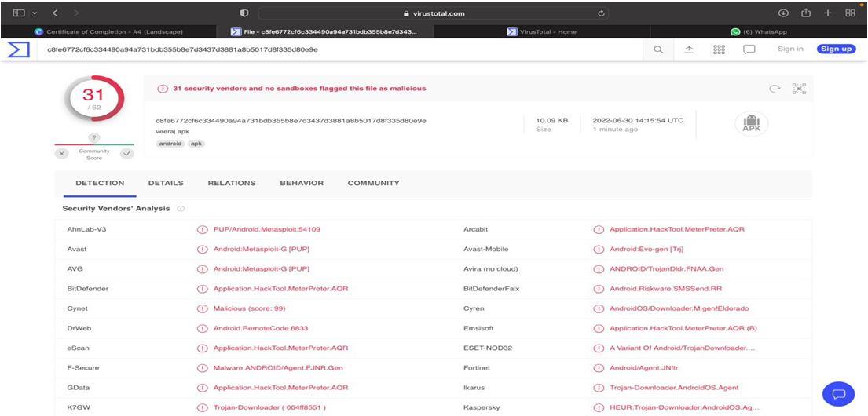The width and height of the screenshot is (868, 416).
Task: Open the search magnifier icon
Action: click(x=658, y=49)
